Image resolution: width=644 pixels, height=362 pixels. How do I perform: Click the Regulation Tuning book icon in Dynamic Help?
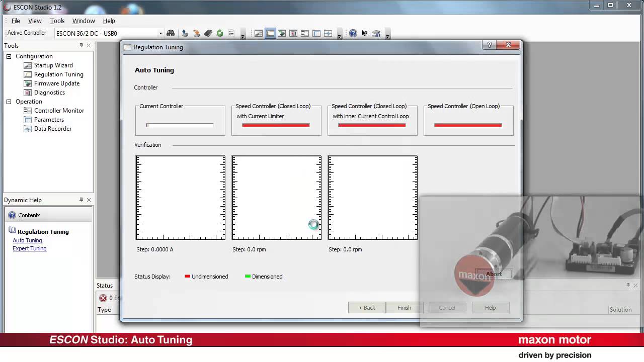tap(12, 231)
